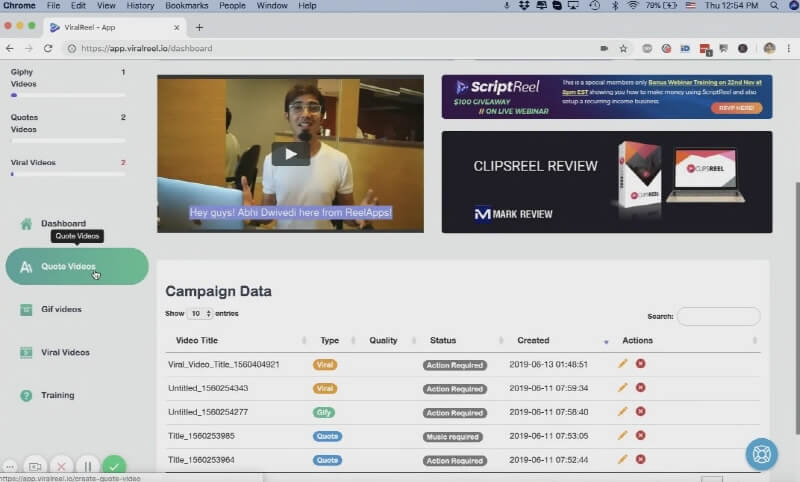Screen dimensions: 800x482
Task: Click Action Required badge for Viral_Video_Title_1560404921
Action: [455, 365]
